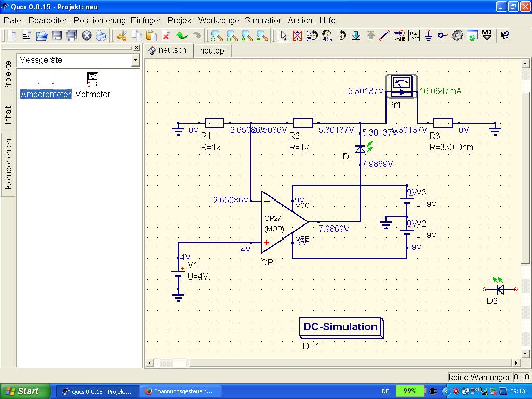Pop out of the subcircuit

tap(370, 35)
